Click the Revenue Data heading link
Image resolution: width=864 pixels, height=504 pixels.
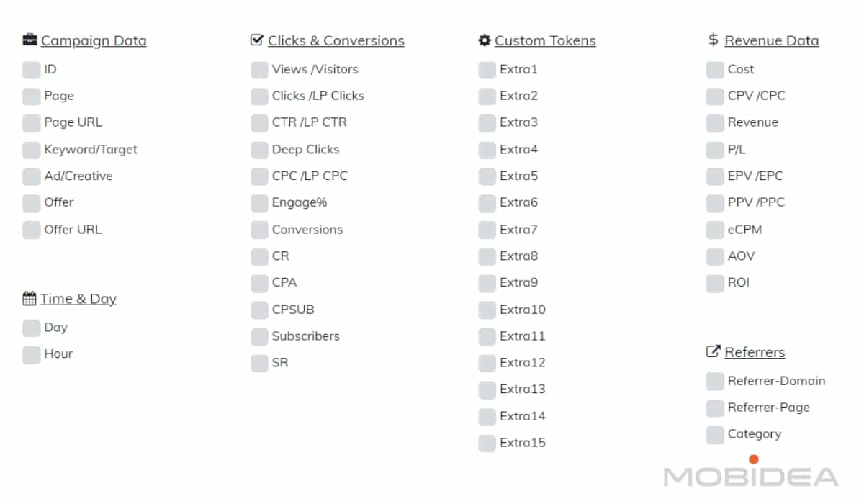[x=771, y=41]
